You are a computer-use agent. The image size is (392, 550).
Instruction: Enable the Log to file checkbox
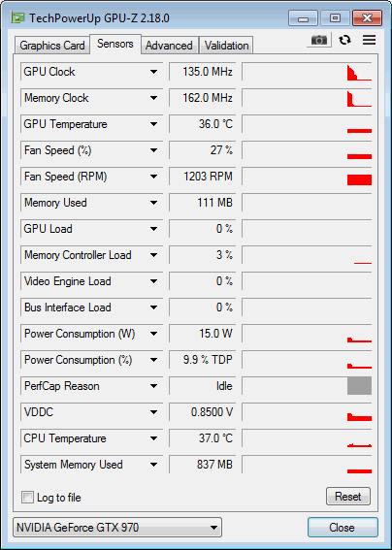coord(27,497)
